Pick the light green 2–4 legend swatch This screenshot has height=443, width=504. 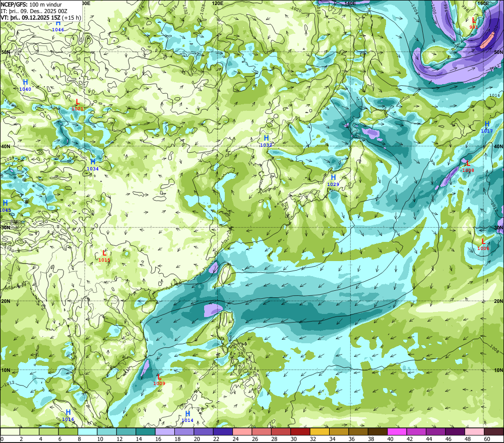[29, 431]
